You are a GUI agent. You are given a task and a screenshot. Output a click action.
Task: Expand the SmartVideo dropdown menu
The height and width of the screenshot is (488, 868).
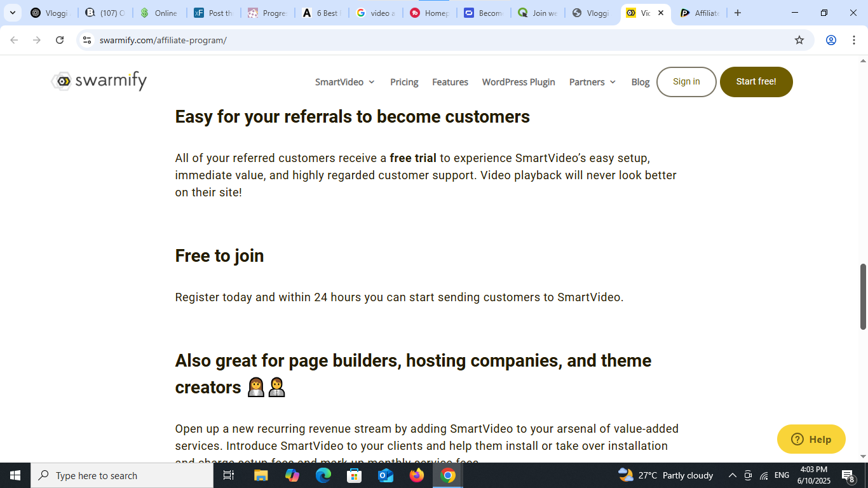pos(345,82)
